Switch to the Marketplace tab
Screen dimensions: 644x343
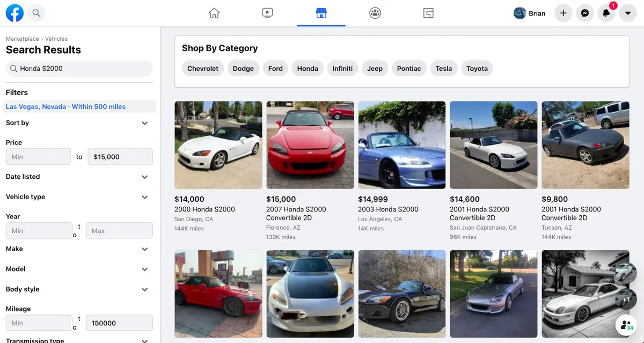pos(321,12)
